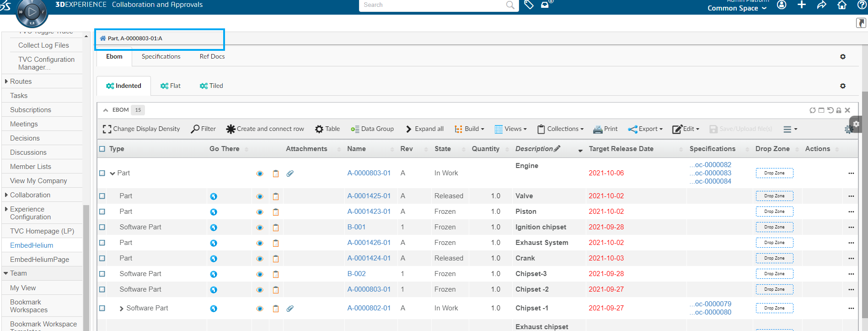The width and height of the screenshot is (868, 331).
Task: Open the Export dropdown
Action: click(645, 129)
